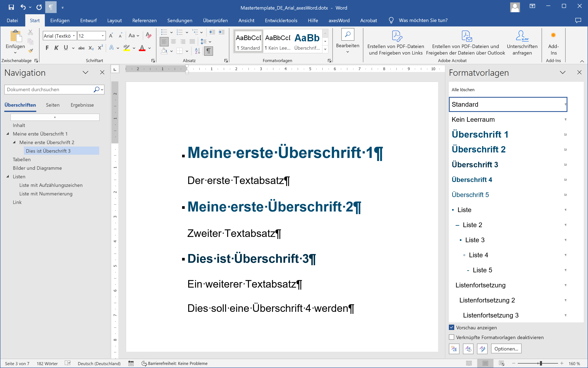Click Was möchten Sie tun? field
This screenshot has width=588, height=368.
(x=423, y=20)
